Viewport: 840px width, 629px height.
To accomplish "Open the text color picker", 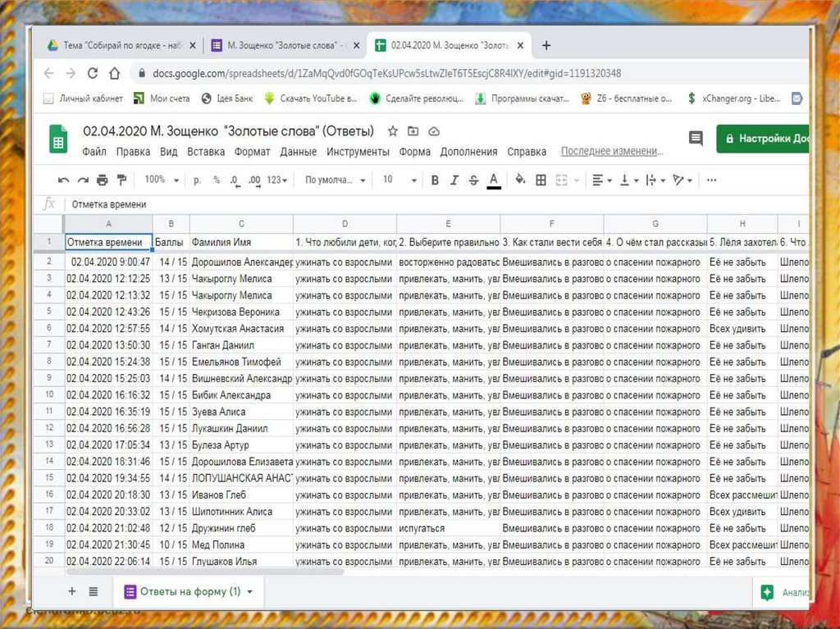I will pyautogui.click(x=494, y=180).
